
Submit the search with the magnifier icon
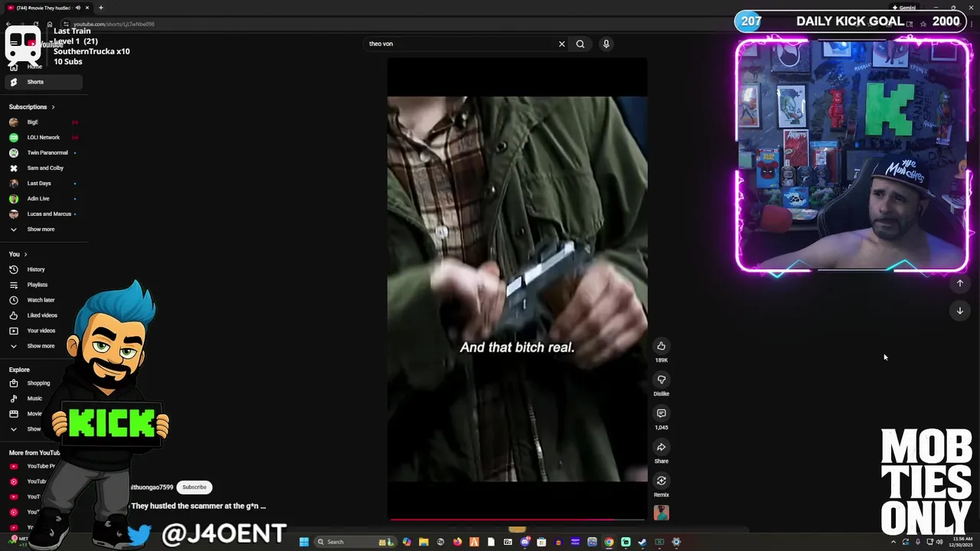tap(580, 44)
